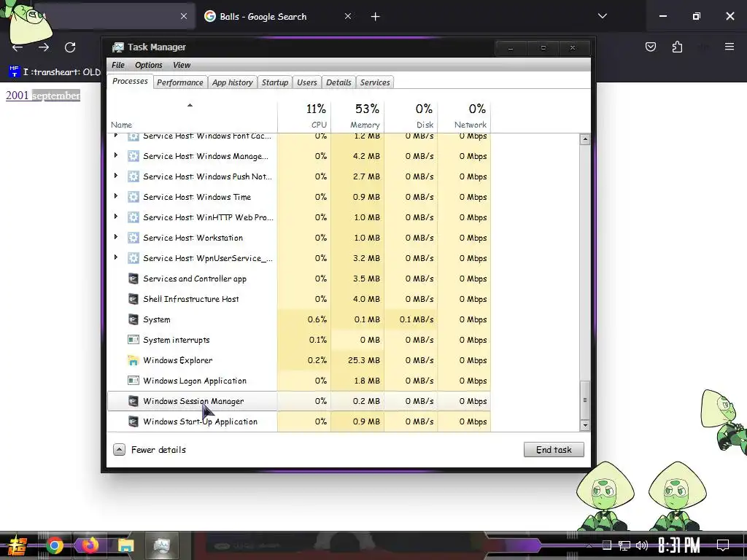
Task: Sort processes by Network column header
Action: pos(464,116)
